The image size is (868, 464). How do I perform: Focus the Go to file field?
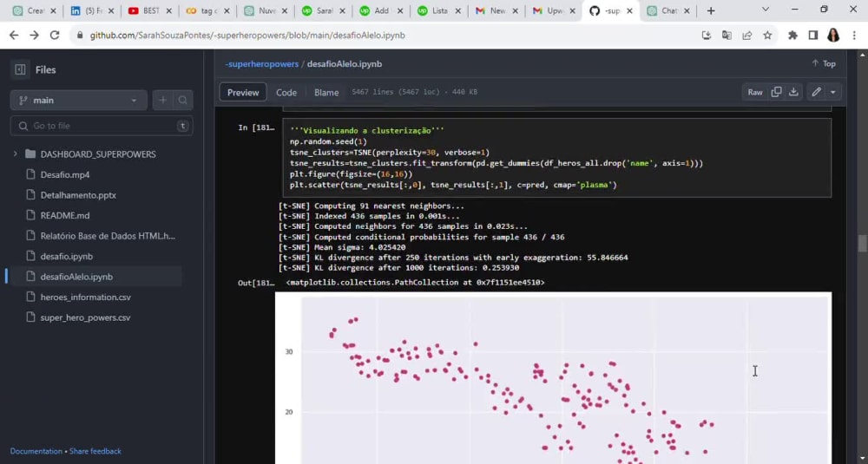point(102,126)
